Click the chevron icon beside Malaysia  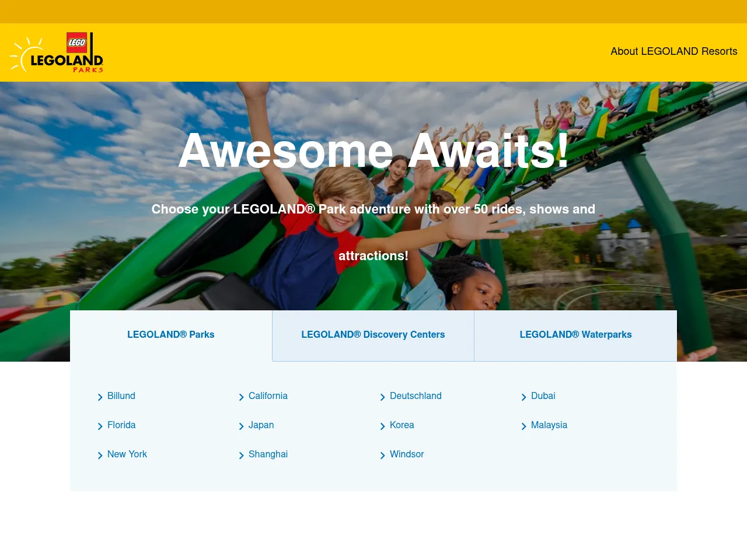pos(524,426)
